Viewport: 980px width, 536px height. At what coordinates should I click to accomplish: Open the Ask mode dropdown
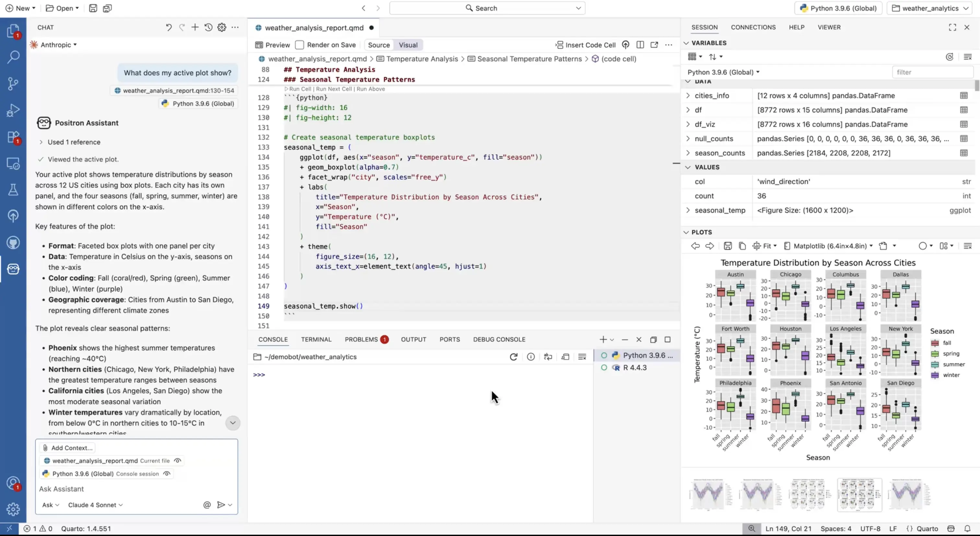coord(51,505)
